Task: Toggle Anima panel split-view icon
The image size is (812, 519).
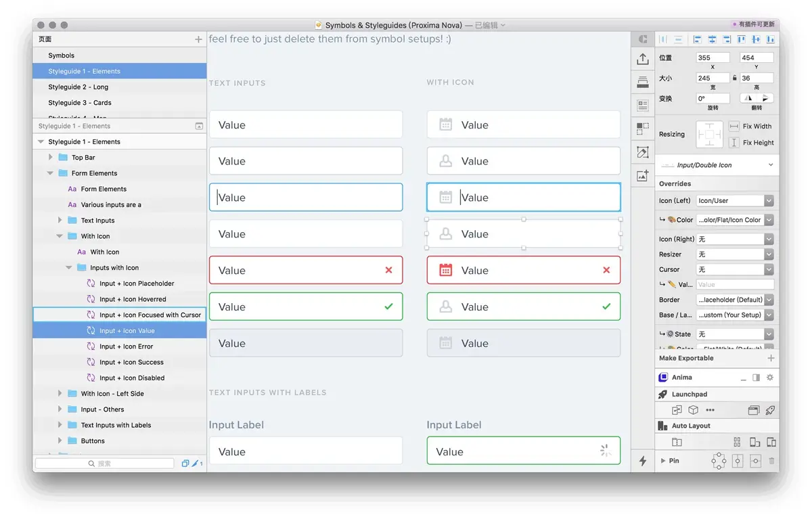Action: 757,378
